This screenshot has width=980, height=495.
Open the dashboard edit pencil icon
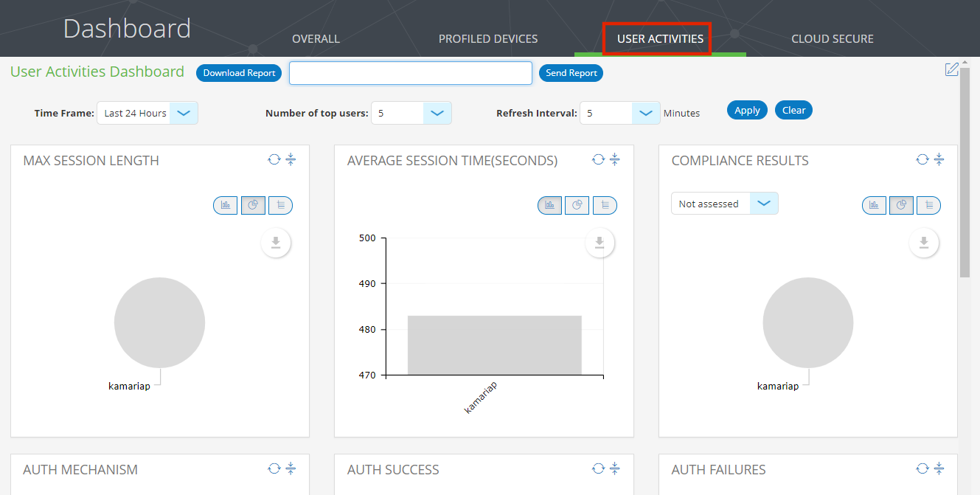point(951,69)
